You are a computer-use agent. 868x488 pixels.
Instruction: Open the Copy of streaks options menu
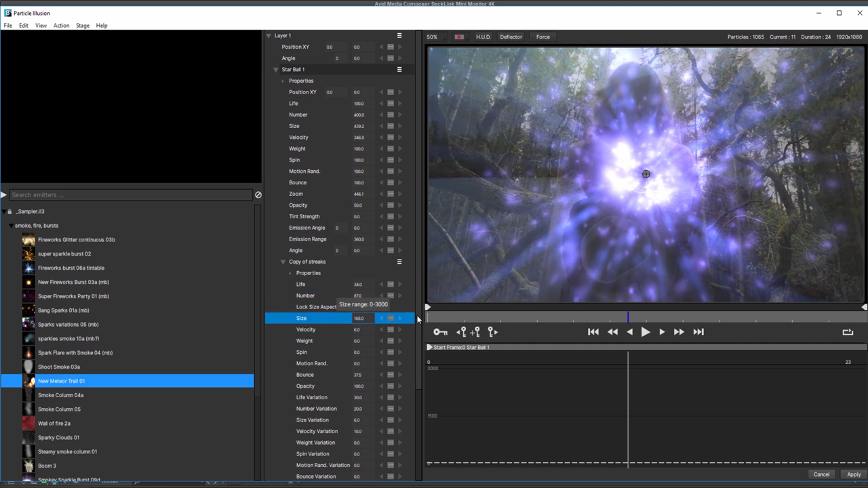(x=399, y=262)
